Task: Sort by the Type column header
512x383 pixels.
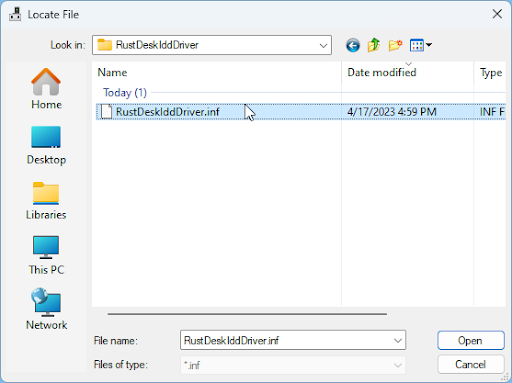Action: tap(490, 73)
